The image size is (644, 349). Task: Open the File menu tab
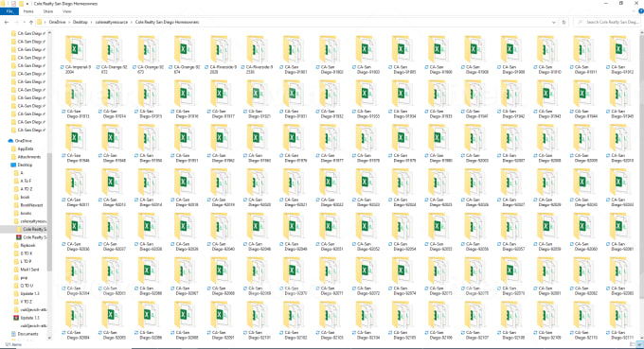click(x=9, y=11)
